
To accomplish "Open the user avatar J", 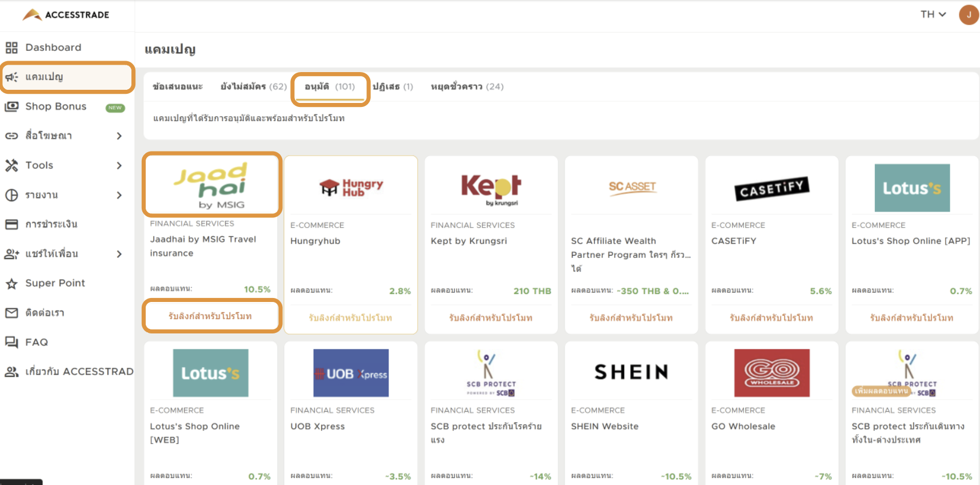I will pos(969,15).
